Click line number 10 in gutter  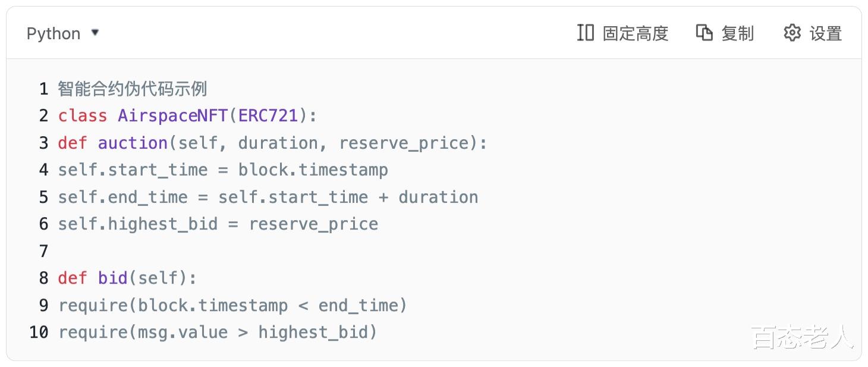pyautogui.click(x=39, y=332)
